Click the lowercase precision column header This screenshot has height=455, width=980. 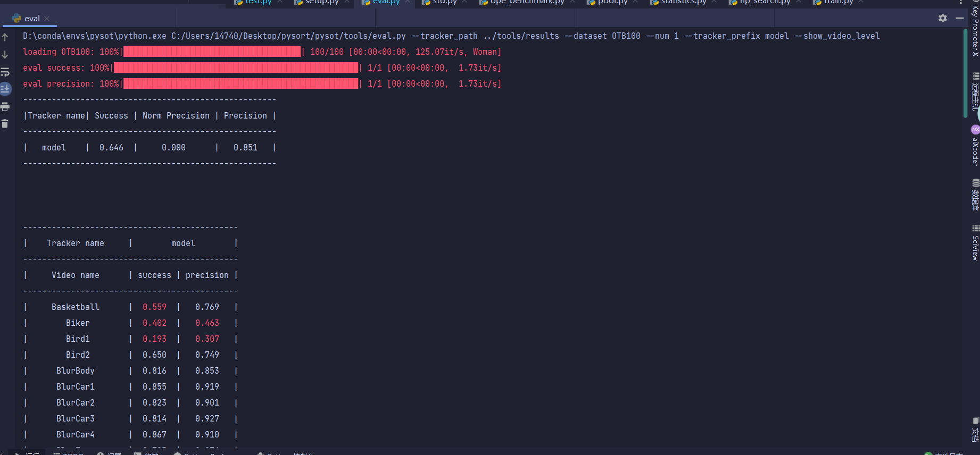207,275
